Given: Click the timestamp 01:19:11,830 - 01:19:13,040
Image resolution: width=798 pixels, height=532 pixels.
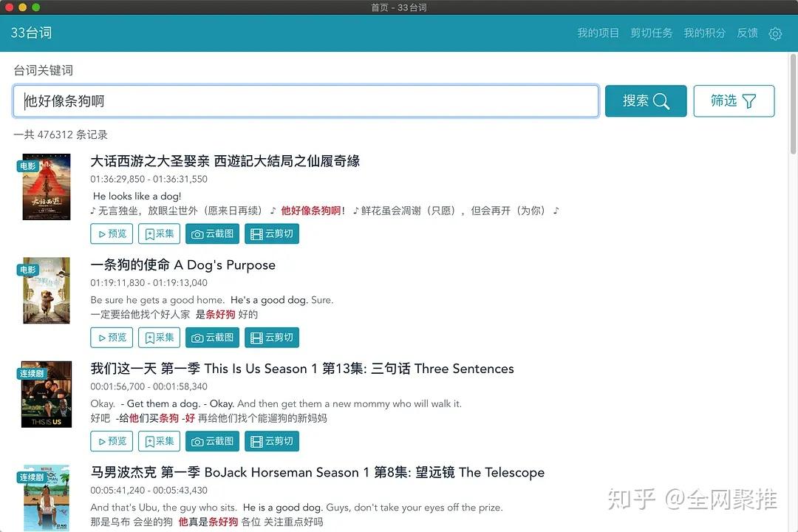Looking at the screenshot, I should tap(149, 283).
